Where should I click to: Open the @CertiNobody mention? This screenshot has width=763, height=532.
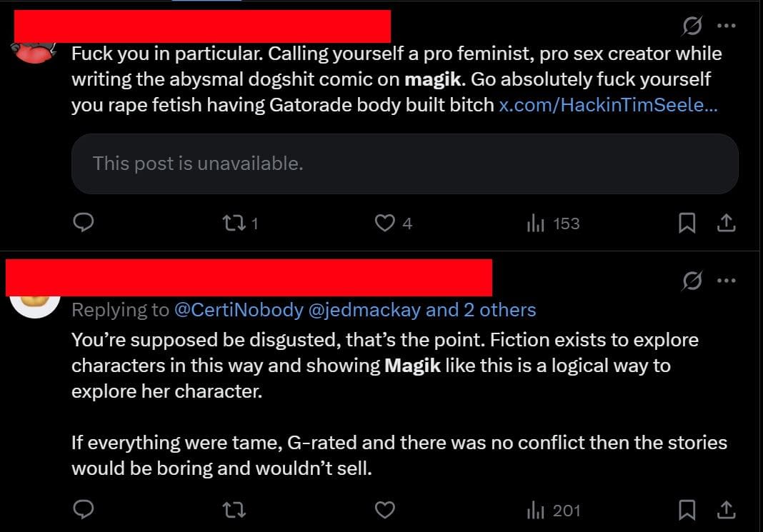[239, 310]
